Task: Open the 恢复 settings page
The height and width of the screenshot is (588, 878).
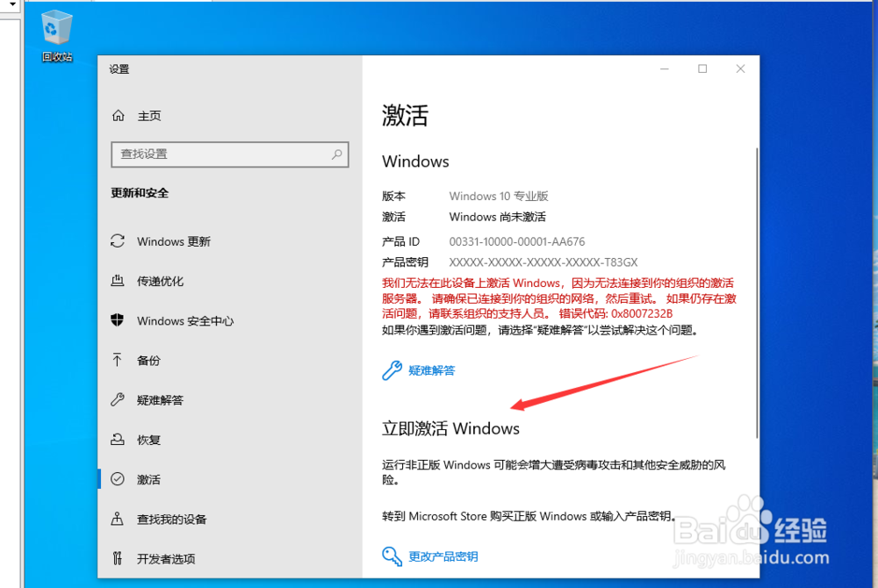Action: [x=148, y=440]
